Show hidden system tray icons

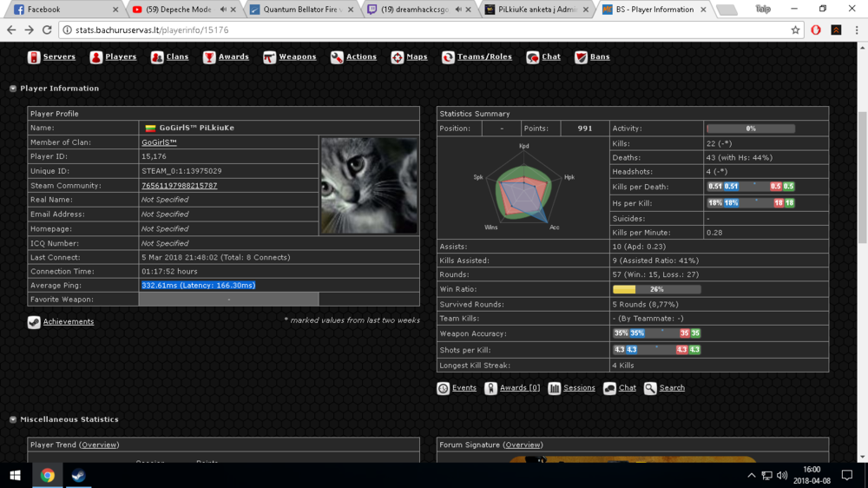(x=751, y=476)
